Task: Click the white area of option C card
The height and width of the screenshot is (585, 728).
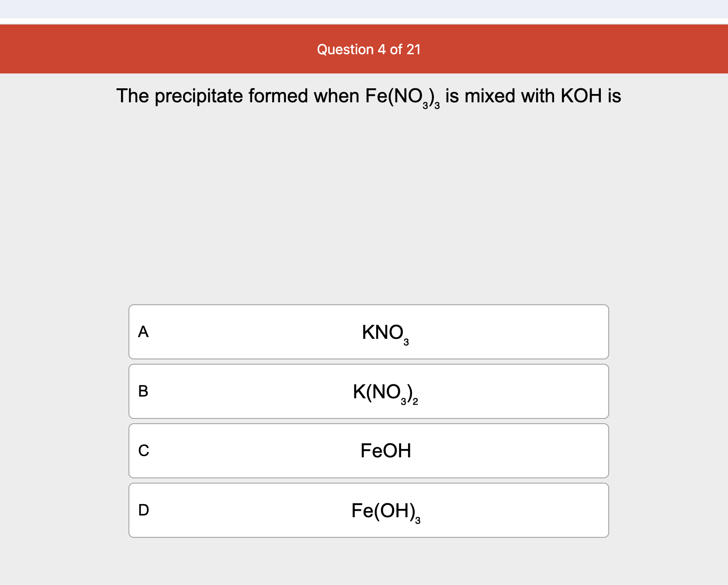Action: tap(262, 450)
